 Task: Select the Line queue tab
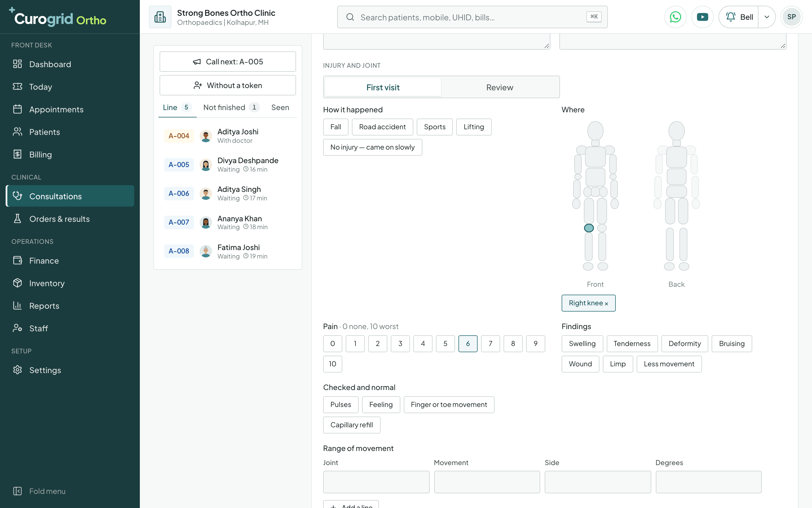click(177, 108)
